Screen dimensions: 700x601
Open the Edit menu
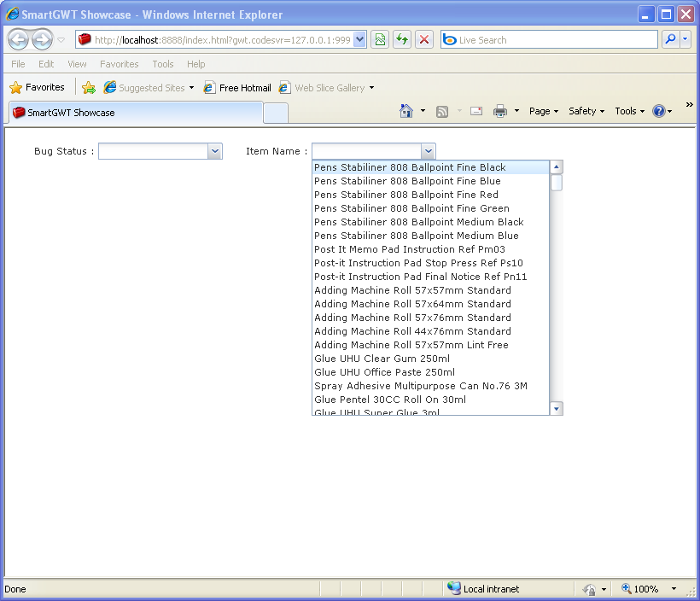(46, 64)
